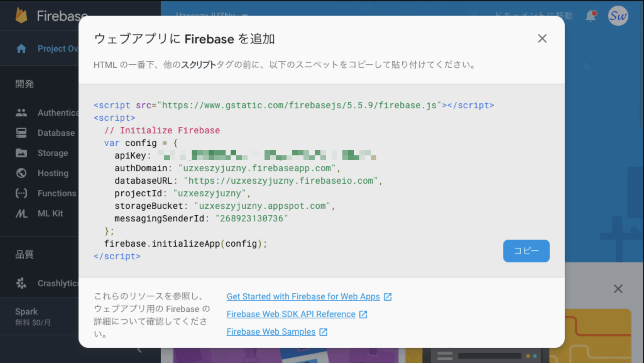This screenshot has width=644, height=363.
Task: Open the Sw user account avatar
Action: (618, 16)
